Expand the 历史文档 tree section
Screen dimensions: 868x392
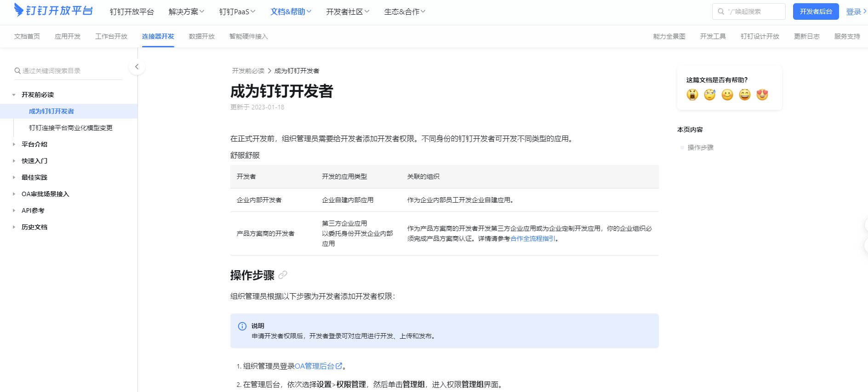14,227
